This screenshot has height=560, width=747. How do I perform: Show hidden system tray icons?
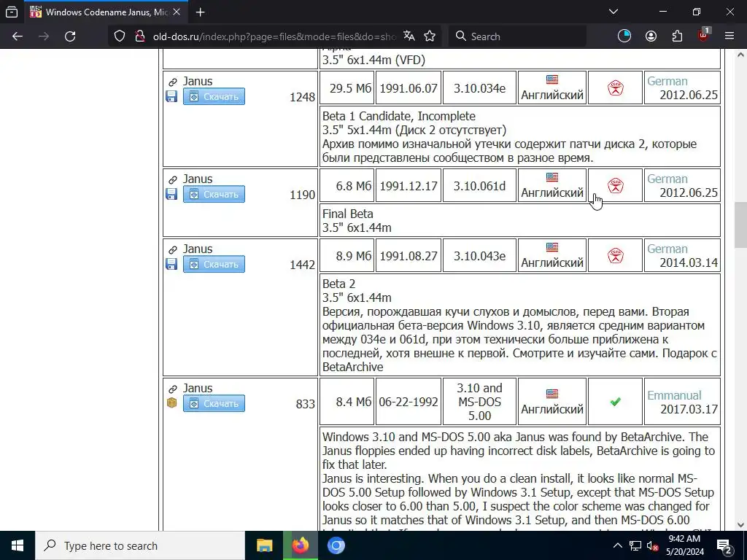pos(617,545)
